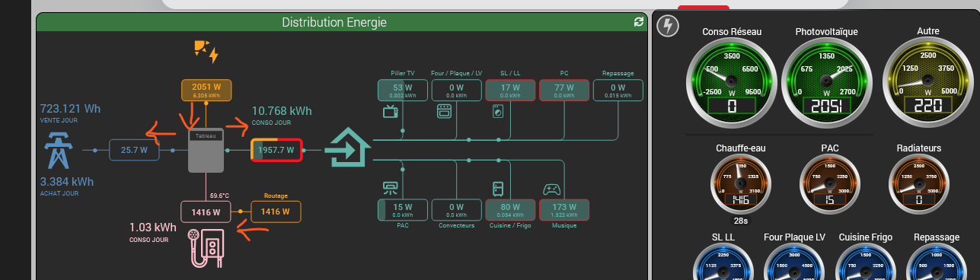Click the Radiateurs gauge
Screen dimensions: 980x280
point(919,185)
